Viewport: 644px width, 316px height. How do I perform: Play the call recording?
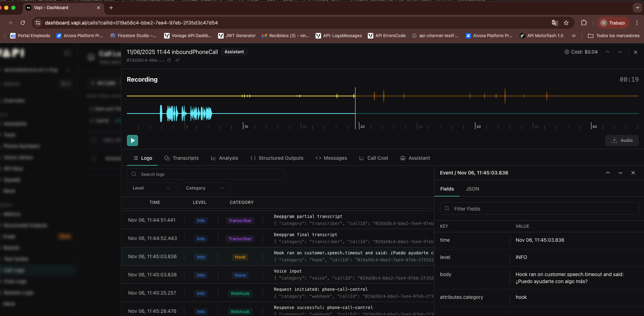132,140
